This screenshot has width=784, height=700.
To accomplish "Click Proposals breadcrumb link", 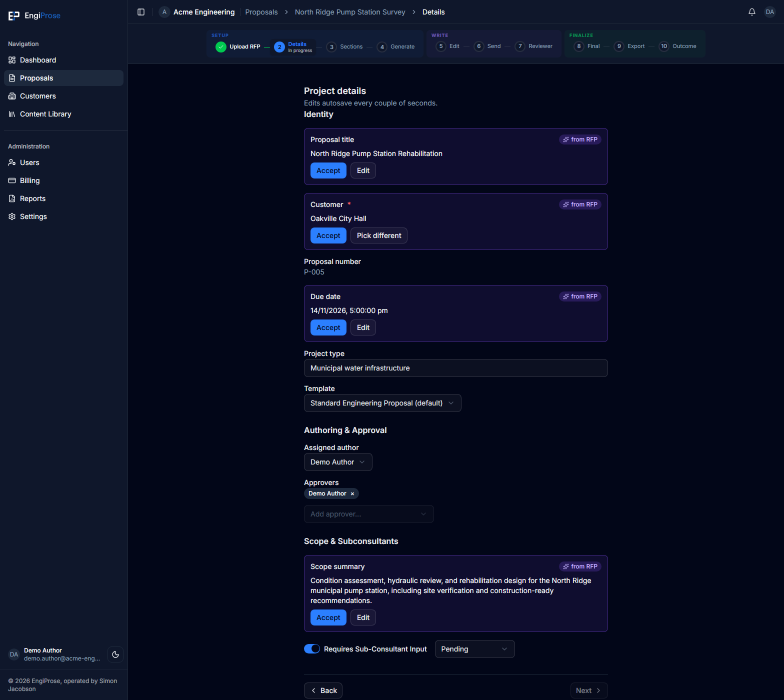I will 261,12.
